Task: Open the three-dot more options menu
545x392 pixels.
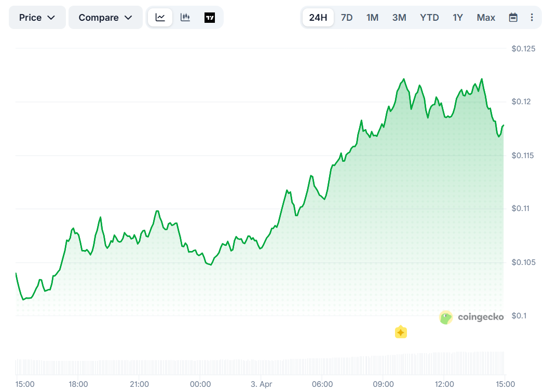Action: pyautogui.click(x=532, y=17)
